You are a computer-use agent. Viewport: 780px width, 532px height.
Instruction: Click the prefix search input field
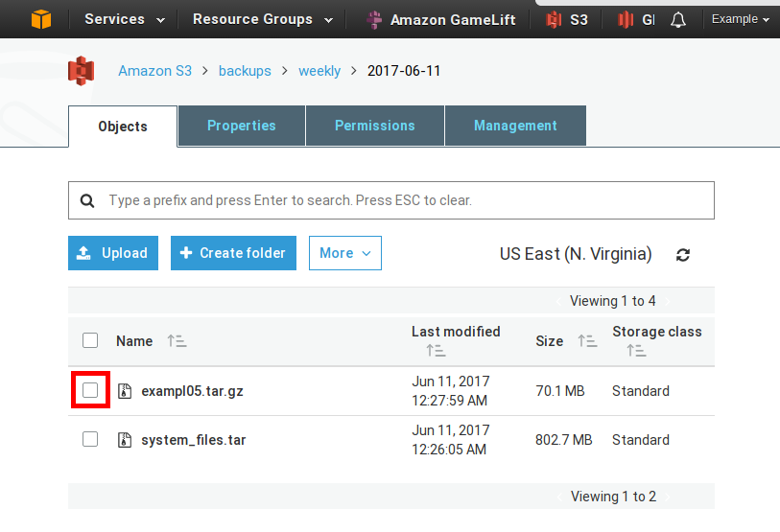pos(403,200)
